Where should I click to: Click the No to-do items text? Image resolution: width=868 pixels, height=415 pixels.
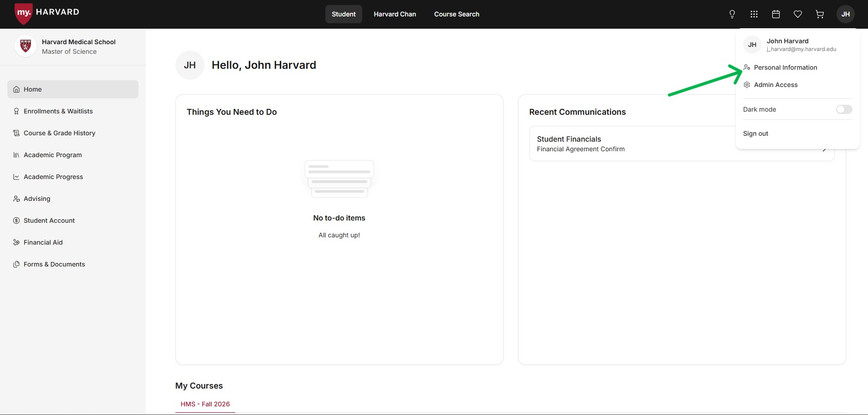click(339, 218)
